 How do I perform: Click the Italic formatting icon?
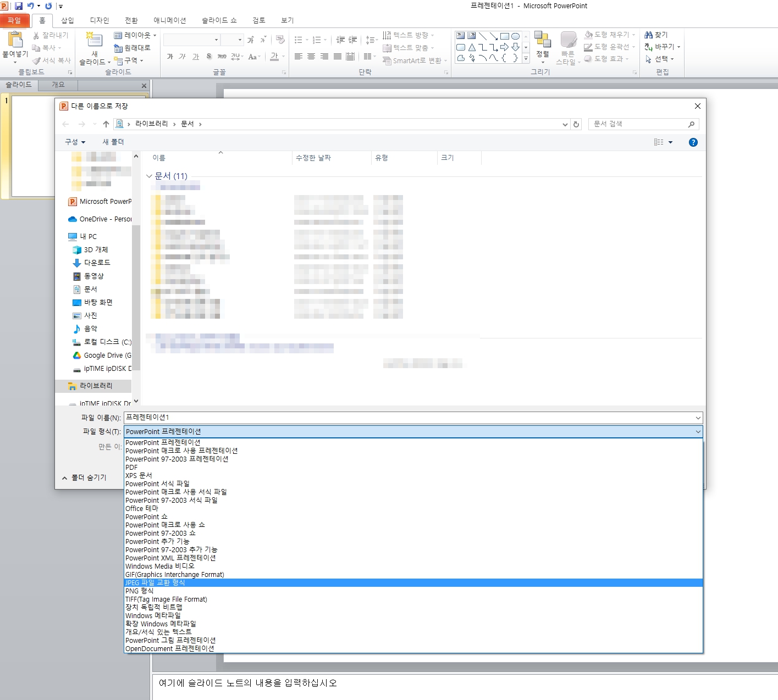tap(183, 57)
